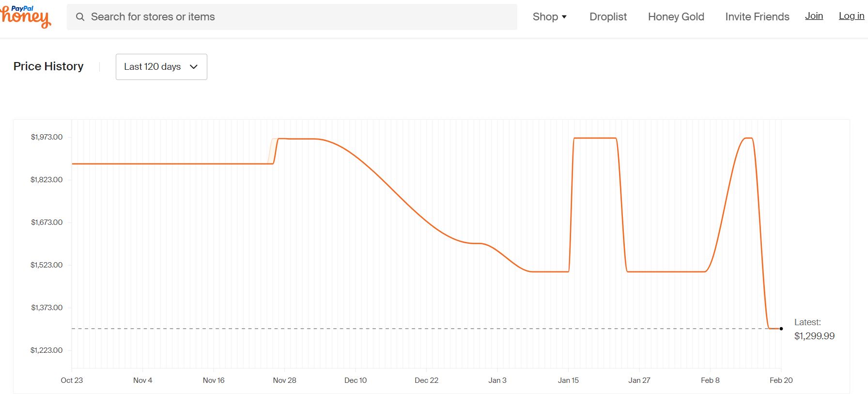Open the Shop dropdown menu
Screen dimensions: 868x394
tap(549, 17)
